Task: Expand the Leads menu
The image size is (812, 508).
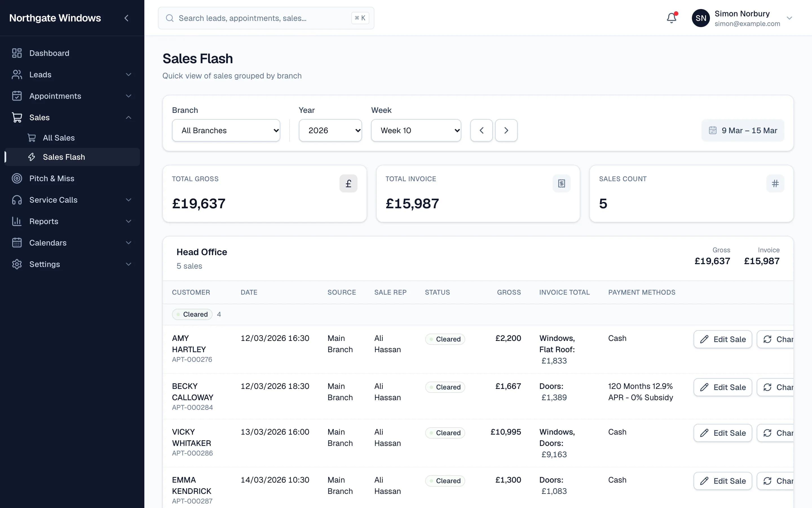Action: pos(72,75)
